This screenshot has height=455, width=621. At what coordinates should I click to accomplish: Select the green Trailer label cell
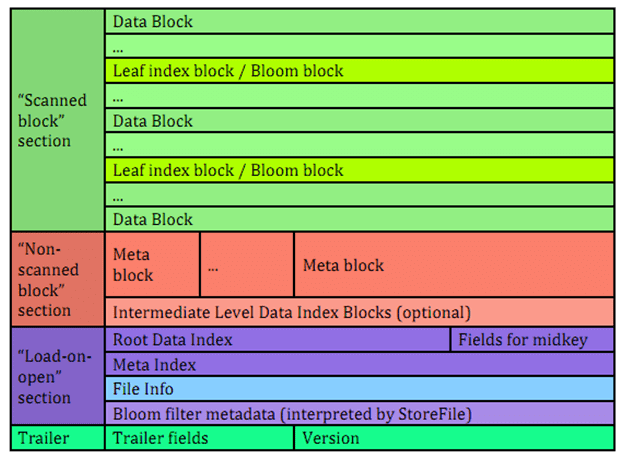click(57, 438)
